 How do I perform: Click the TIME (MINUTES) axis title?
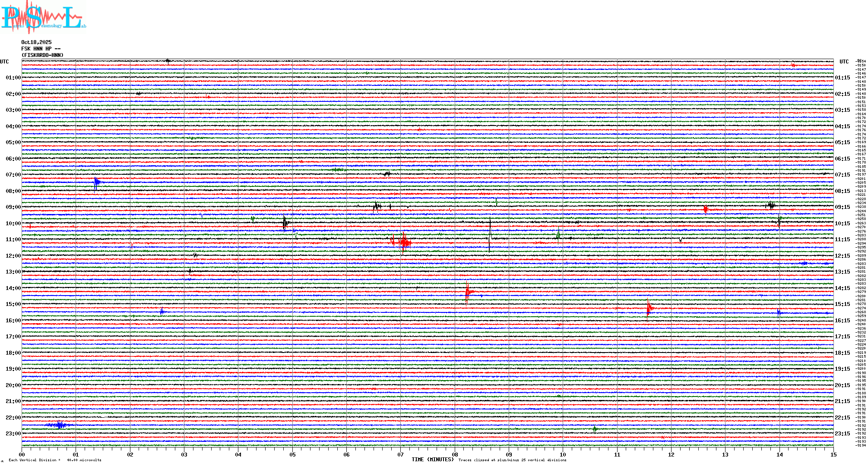pos(432,460)
